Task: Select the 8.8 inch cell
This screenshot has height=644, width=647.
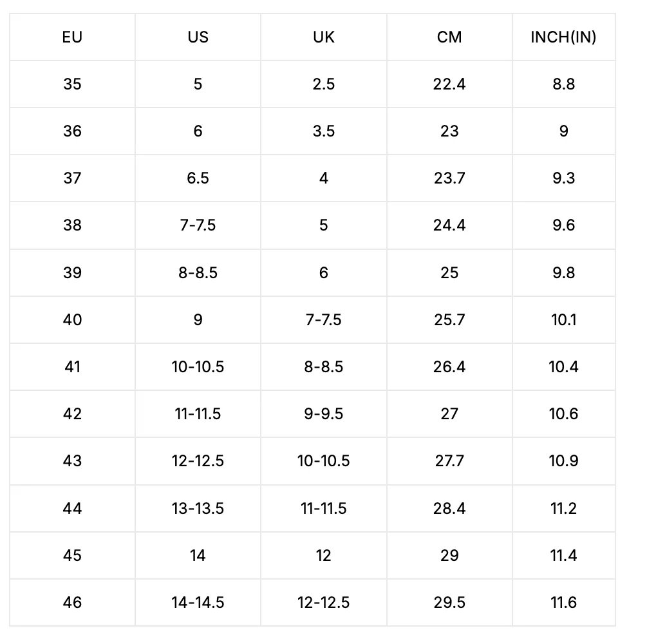Action: pos(563,84)
